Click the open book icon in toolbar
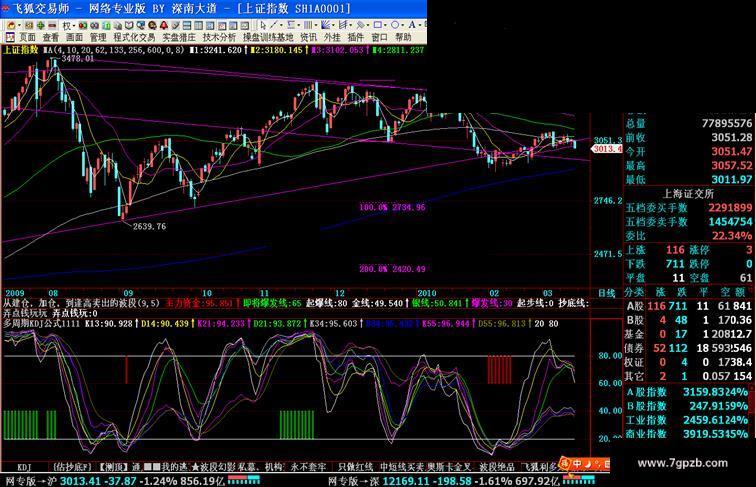 tap(129, 25)
